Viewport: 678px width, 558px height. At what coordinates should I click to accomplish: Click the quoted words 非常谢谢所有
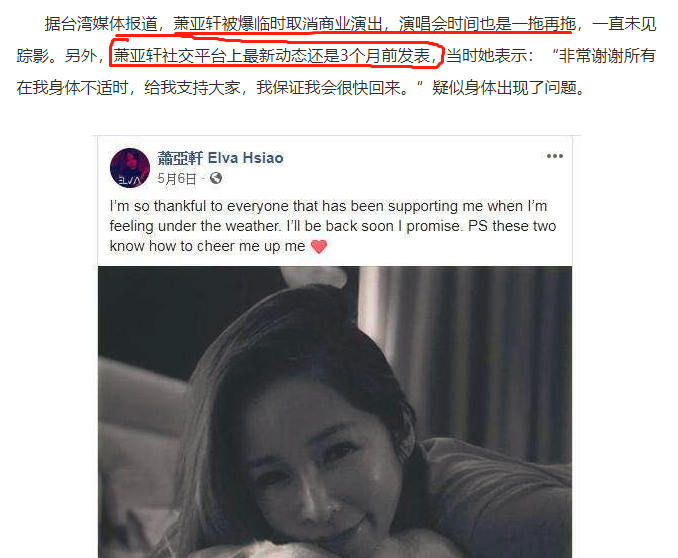pyautogui.click(x=607, y=55)
